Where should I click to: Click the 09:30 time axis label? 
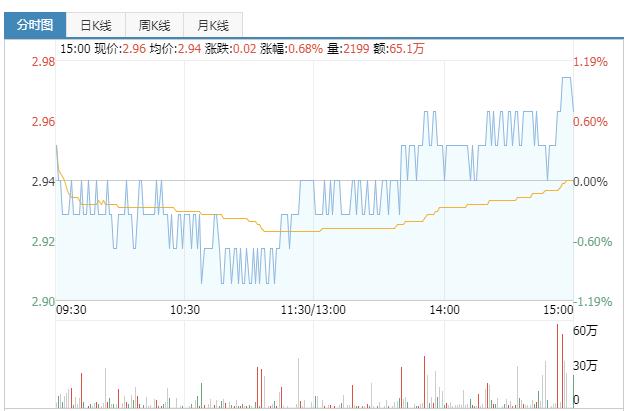click(x=72, y=310)
